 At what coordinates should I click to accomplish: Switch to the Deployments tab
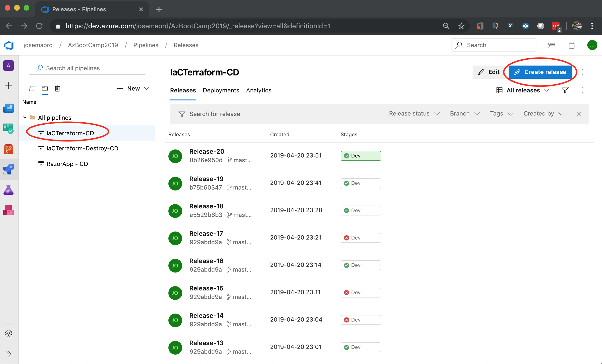[x=221, y=90]
